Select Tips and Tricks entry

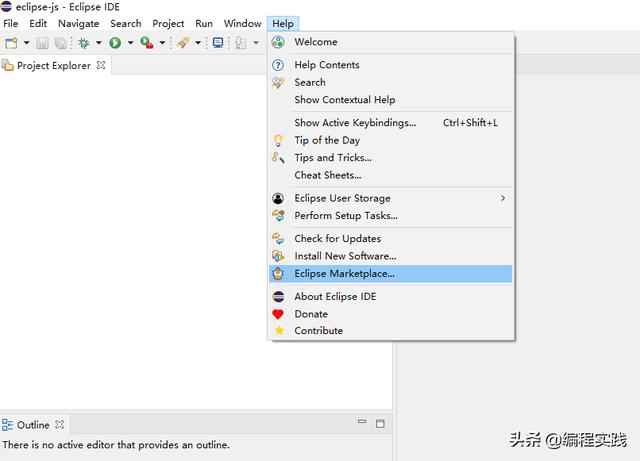(391, 158)
